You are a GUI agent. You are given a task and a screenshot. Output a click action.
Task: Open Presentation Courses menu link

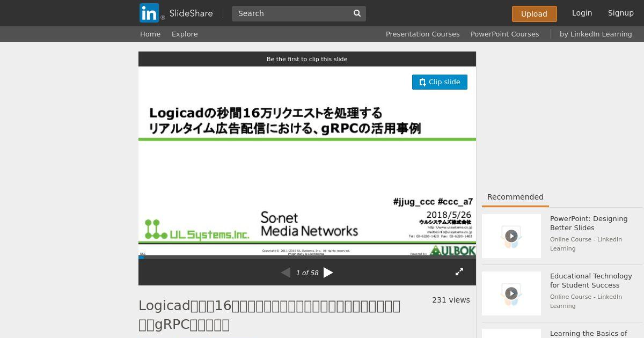pyautogui.click(x=423, y=34)
